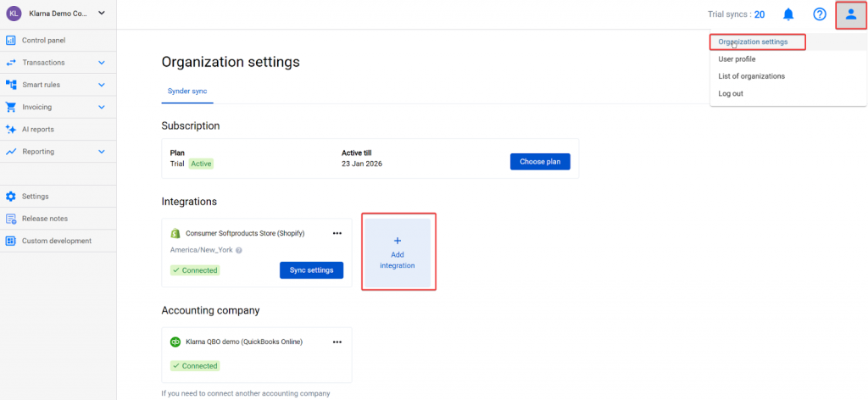The height and width of the screenshot is (400, 868).
Task: Expand the Transactions sidebar section
Action: [x=102, y=63]
